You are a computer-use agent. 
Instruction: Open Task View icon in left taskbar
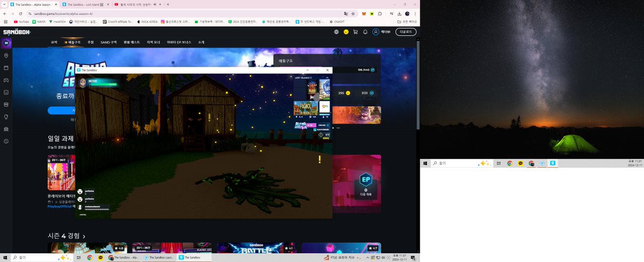(x=79, y=258)
